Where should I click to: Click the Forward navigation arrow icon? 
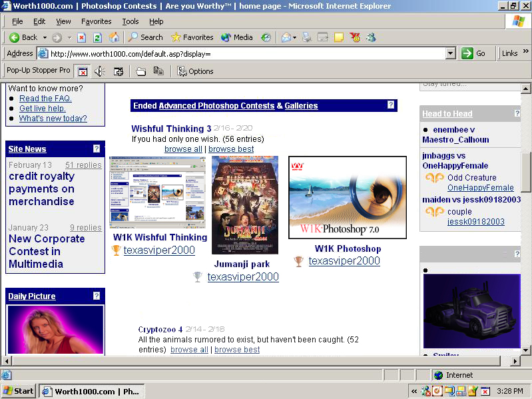point(57,38)
